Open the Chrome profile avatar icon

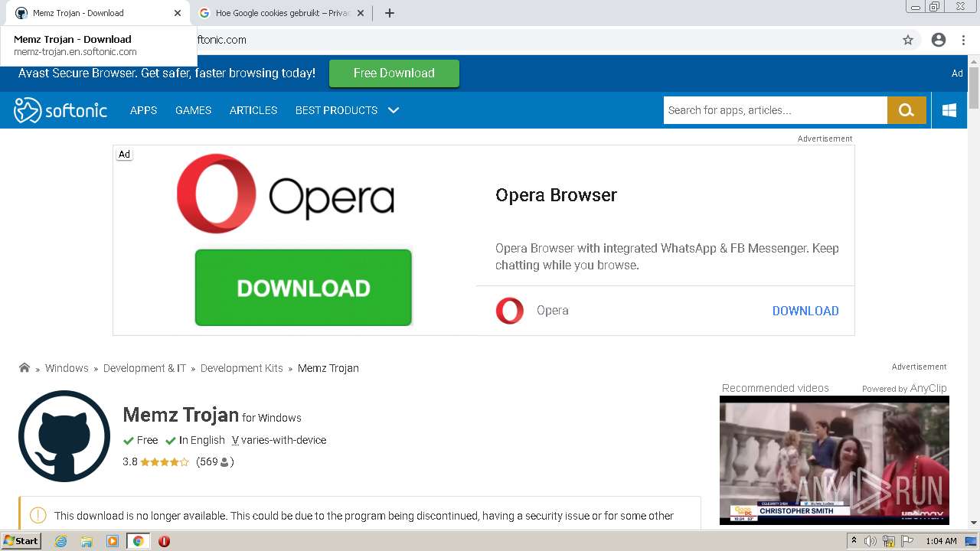pos(939,40)
